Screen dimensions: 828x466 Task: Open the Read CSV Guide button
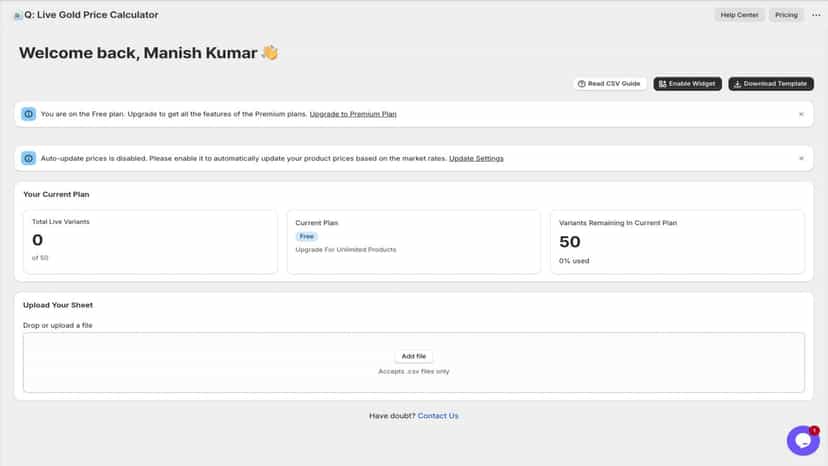point(609,83)
